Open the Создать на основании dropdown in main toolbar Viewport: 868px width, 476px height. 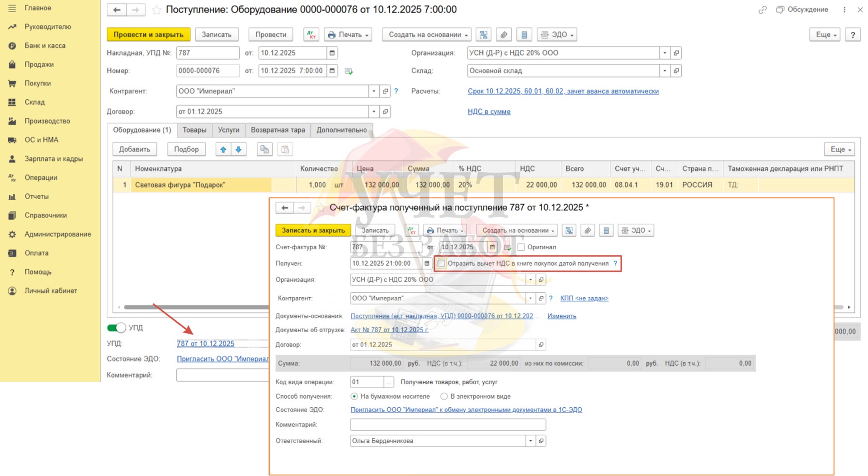[x=426, y=35]
